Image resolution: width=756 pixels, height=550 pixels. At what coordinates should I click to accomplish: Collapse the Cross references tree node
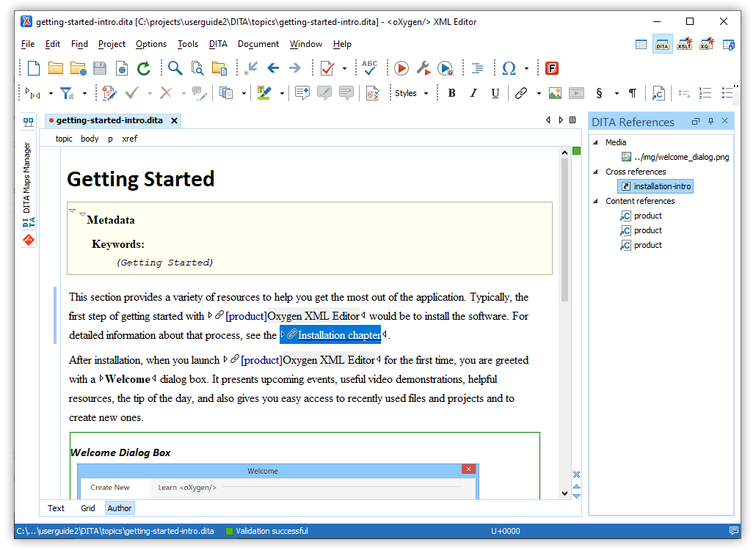click(595, 172)
